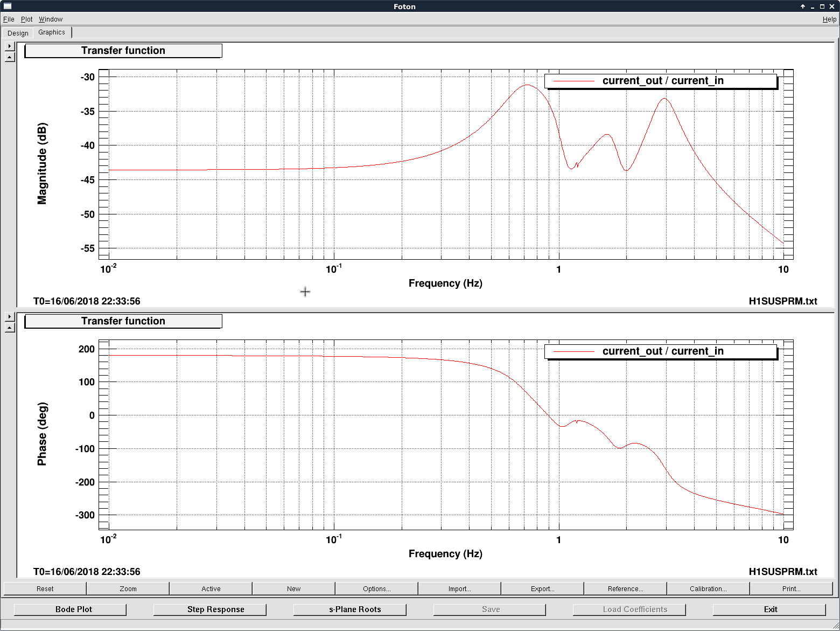Open the plot Options dialog
This screenshot has height=631, width=840.
tap(376, 588)
